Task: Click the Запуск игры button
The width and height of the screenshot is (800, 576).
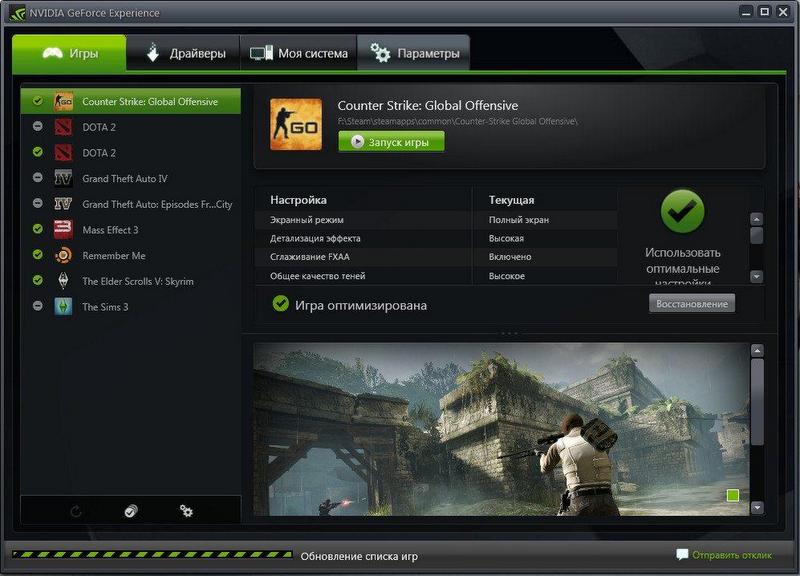Action: pyautogui.click(x=391, y=142)
